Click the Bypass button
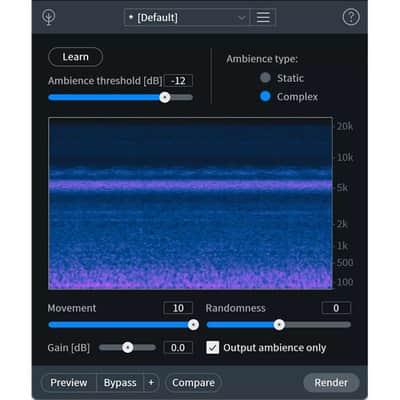The height and width of the screenshot is (400, 400). (120, 383)
